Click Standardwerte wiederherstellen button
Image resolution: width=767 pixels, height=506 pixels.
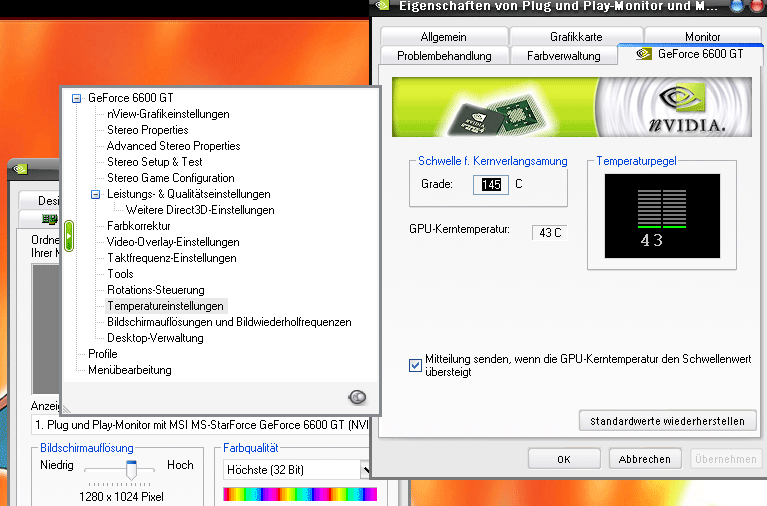point(667,421)
